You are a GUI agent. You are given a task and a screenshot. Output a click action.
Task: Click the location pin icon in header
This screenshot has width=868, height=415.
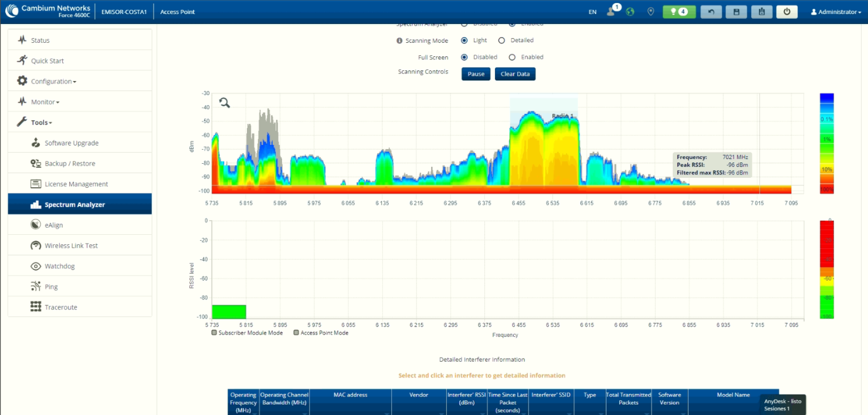coord(650,12)
